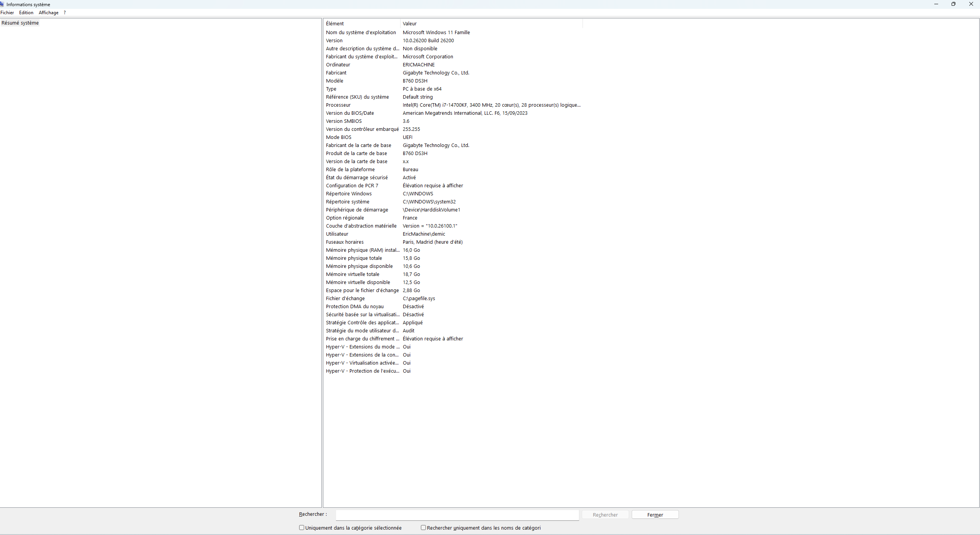Select the Version SMBIOS row
The width and height of the screenshot is (980, 535).
tap(453, 121)
